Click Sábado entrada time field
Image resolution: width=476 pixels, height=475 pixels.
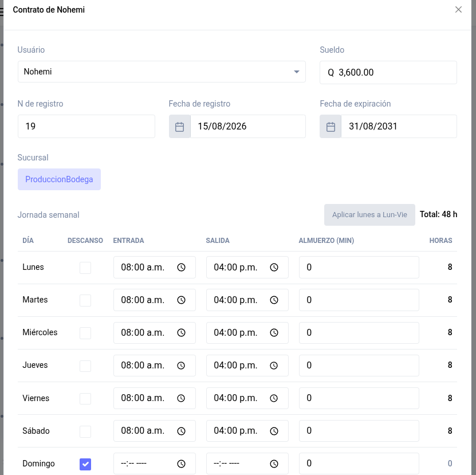155,431
